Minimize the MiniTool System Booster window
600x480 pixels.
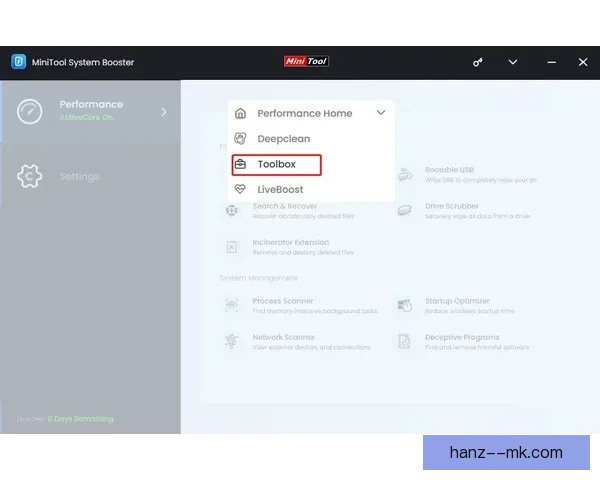coord(551,62)
